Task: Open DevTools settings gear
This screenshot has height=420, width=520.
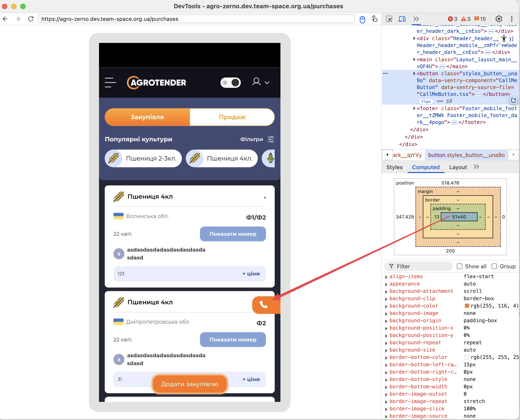Action: click(x=498, y=19)
